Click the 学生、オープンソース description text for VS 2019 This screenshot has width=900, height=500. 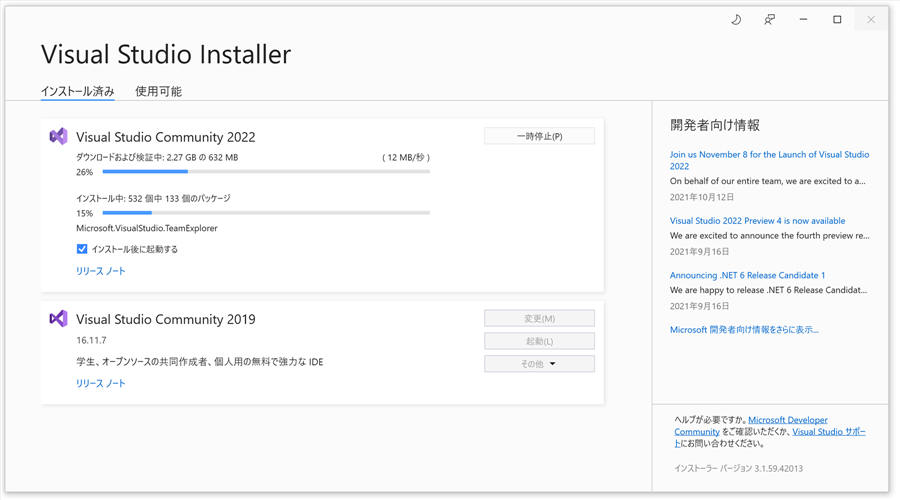coord(200,362)
